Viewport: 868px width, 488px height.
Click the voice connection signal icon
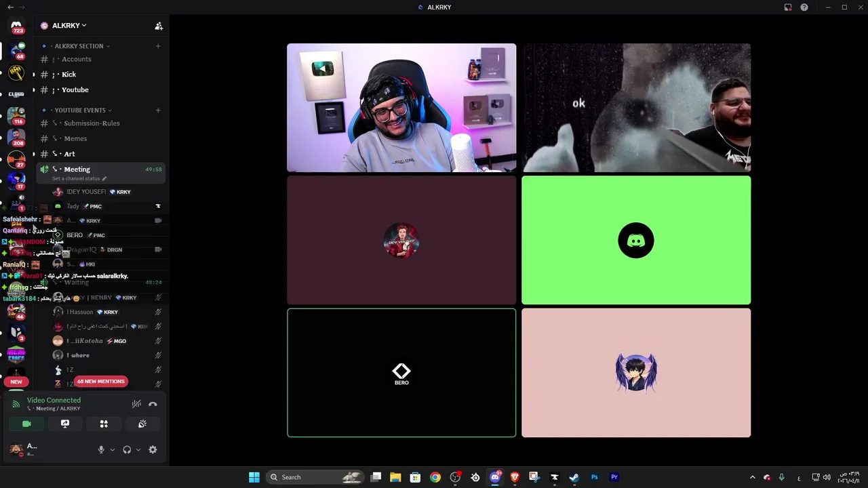(16, 404)
